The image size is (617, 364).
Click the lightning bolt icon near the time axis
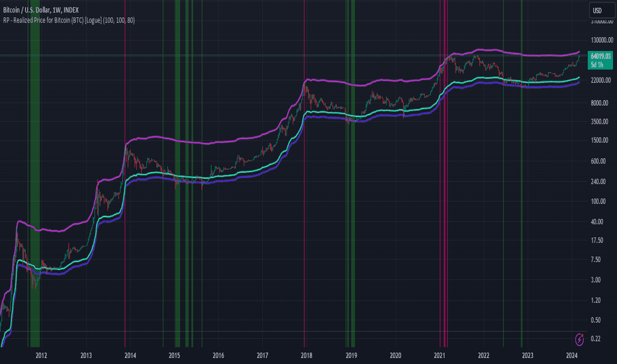point(579,339)
